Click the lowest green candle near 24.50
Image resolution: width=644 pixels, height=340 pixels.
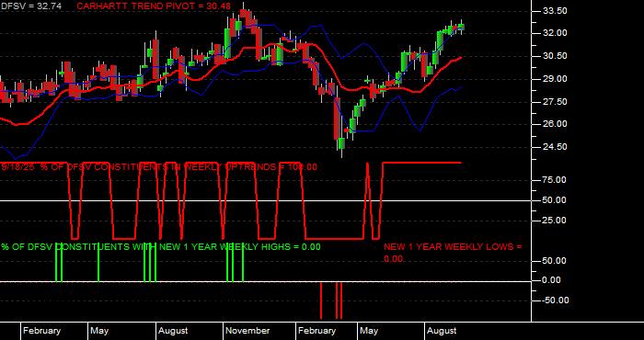click(x=341, y=144)
